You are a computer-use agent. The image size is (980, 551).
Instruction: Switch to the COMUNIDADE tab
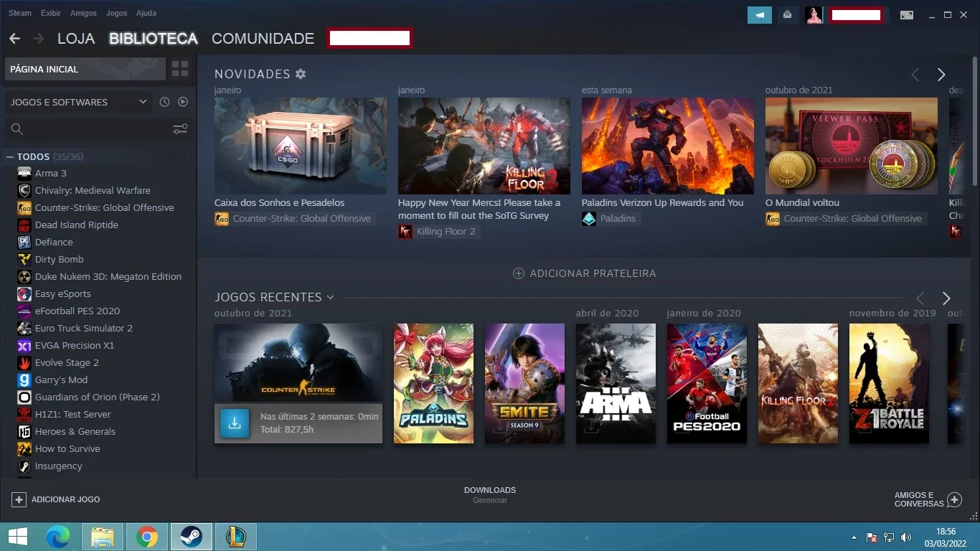point(263,39)
